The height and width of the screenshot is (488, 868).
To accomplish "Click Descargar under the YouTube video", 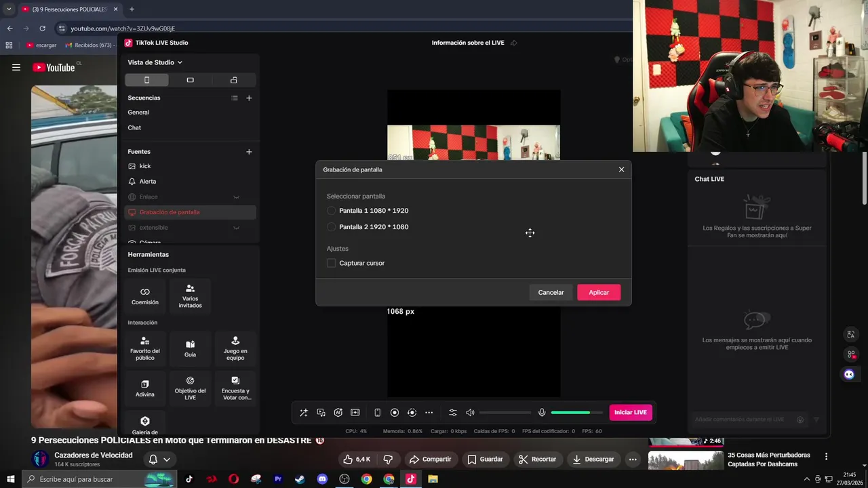I will [x=593, y=459].
